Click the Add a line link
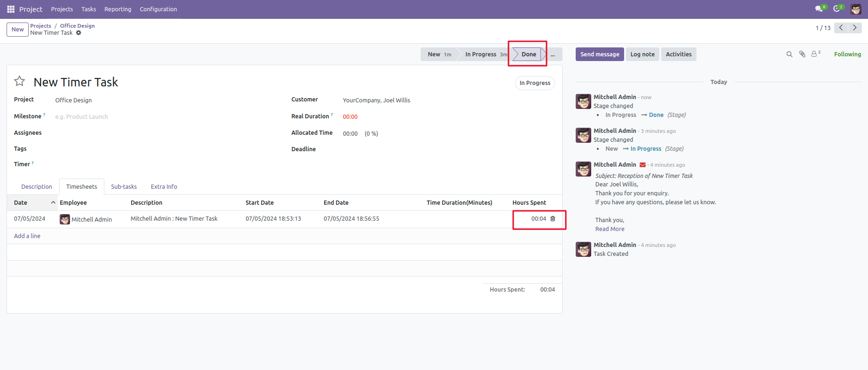This screenshot has width=868, height=370. pos(27,236)
